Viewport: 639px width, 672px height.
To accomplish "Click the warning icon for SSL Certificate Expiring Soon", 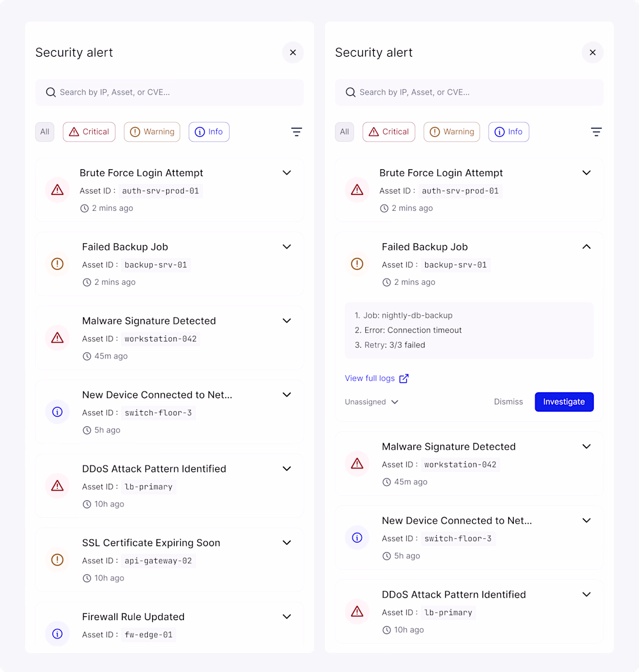I will pyautogui.click(x=57, y=560).
